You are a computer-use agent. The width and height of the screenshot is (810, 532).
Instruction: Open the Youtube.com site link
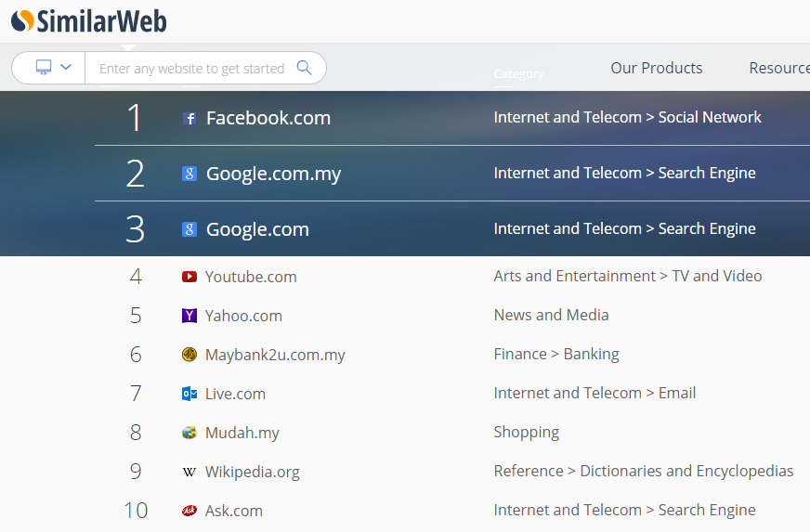tap(251, 277)
